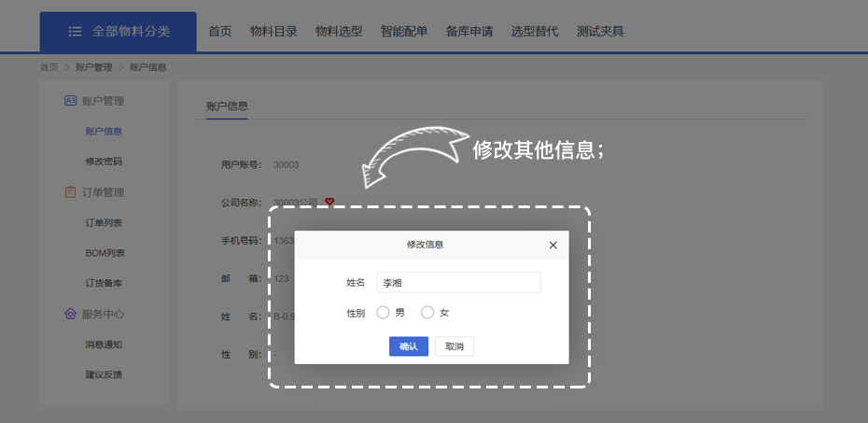The width and height of the screenshot is (868, 423).
Task: Click the 账户管理 card icon in sidebar
Action: click(70, 101)
